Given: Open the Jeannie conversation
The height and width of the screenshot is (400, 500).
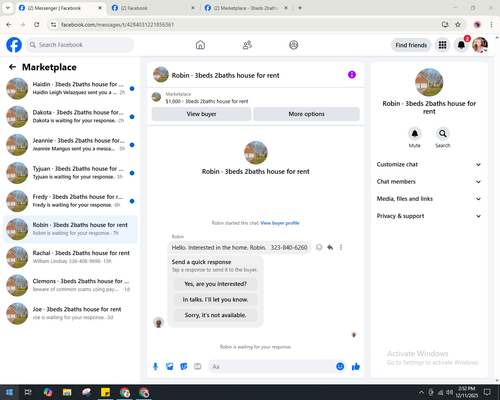Looking at the screenshot, I should (70, 145).
